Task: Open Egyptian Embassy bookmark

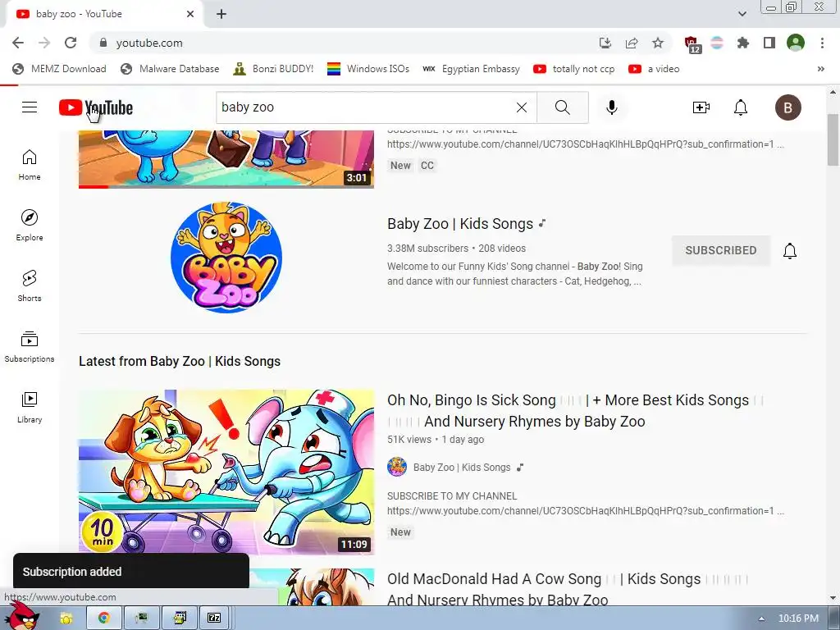Action: (472, 69)
